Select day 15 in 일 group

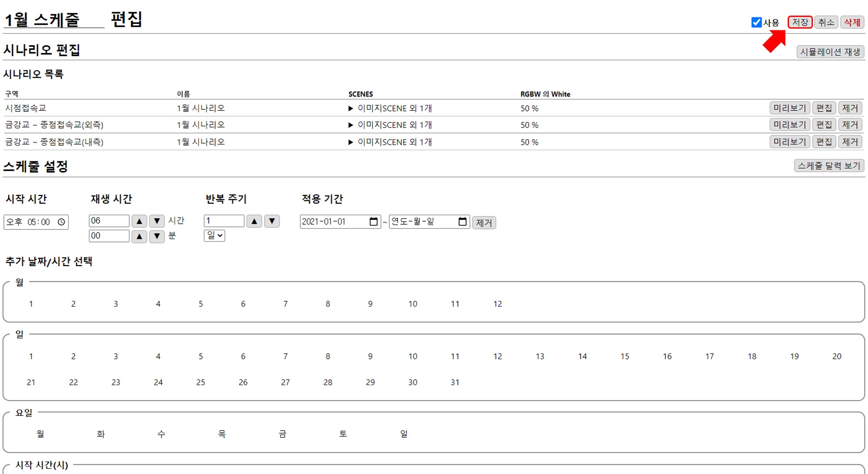point(625,356)
